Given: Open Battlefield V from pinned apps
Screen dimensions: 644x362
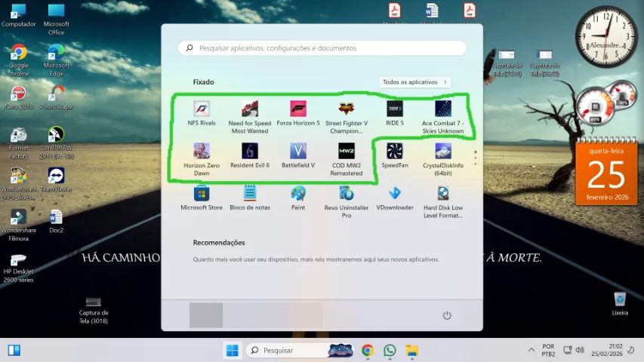Looking at the screenshot, I should coord(297,155).
